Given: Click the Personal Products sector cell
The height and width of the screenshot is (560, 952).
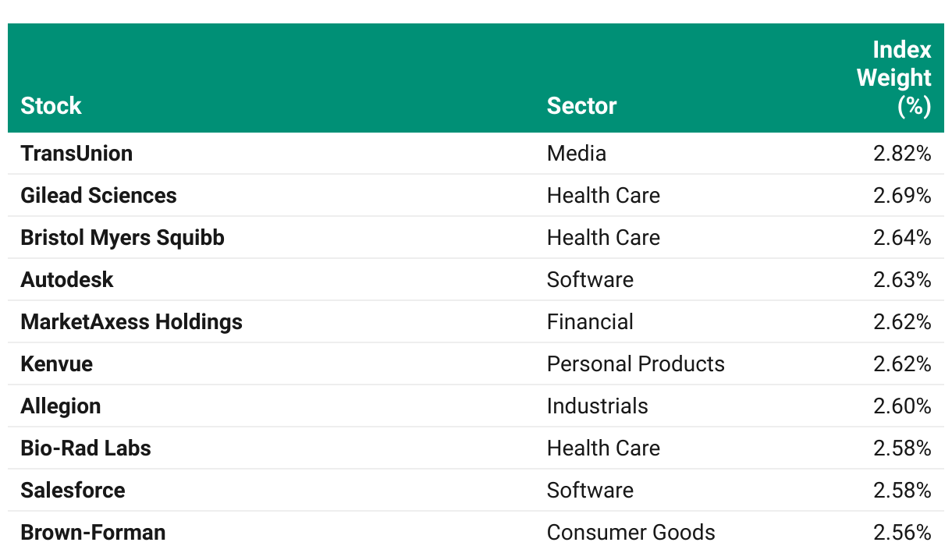Looking at the screenshot, I should point(635,363).
